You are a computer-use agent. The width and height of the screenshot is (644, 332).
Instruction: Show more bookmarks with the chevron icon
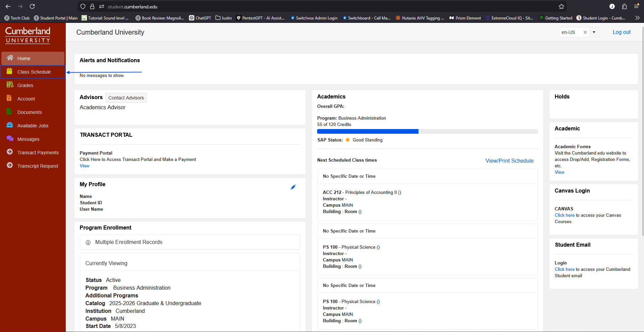click(637, 18)
